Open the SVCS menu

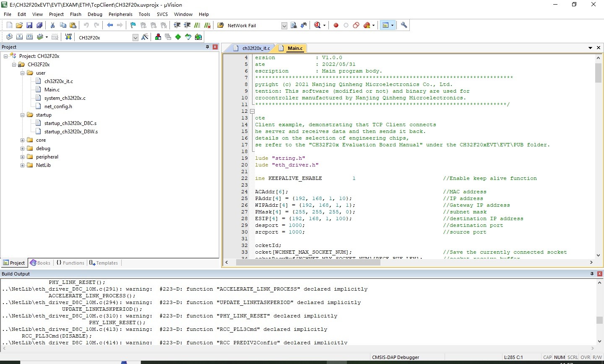(162, 14)
